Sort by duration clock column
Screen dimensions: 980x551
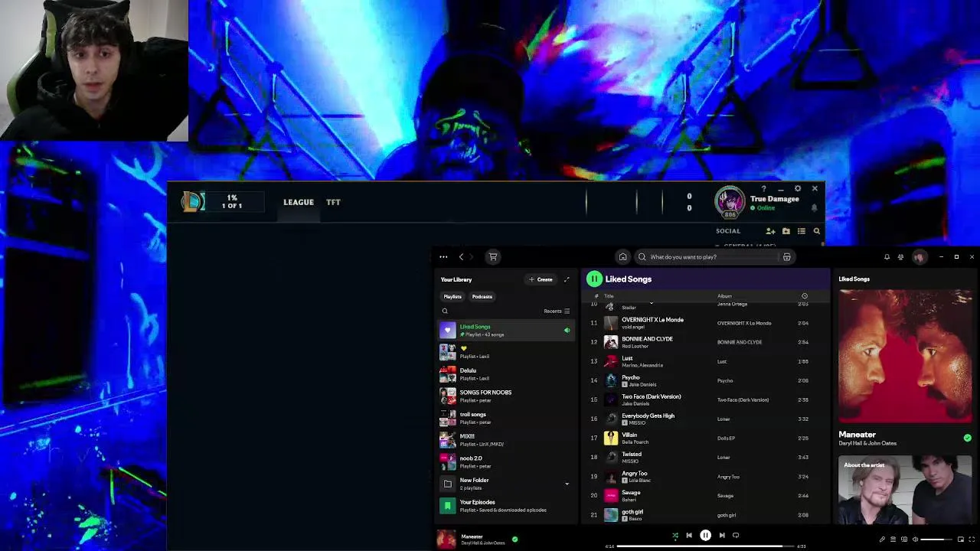click(x=804, y=296)
